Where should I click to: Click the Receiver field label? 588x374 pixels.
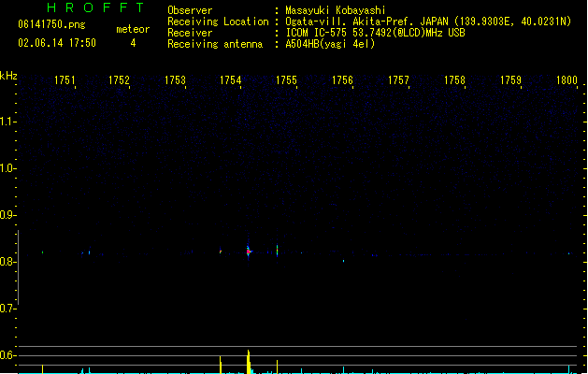pyautogui.click(x=190, y=33)
